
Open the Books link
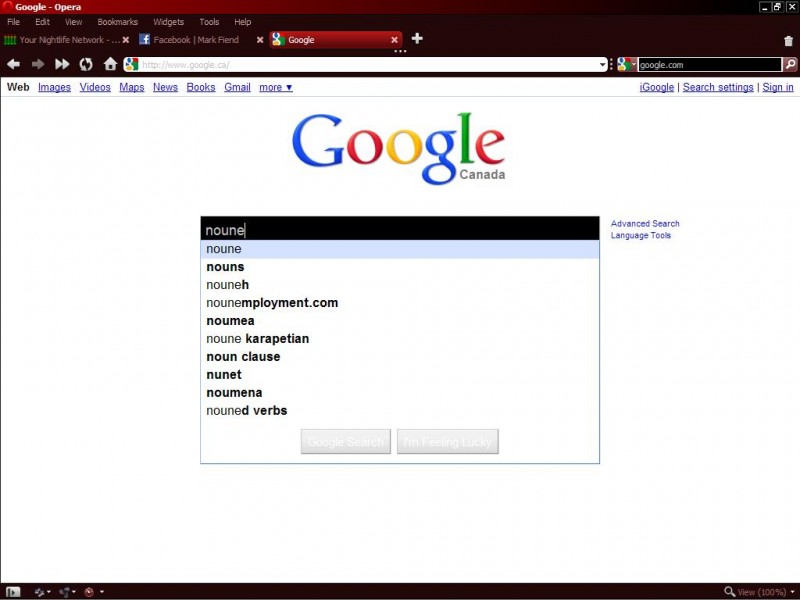(201, 87)
